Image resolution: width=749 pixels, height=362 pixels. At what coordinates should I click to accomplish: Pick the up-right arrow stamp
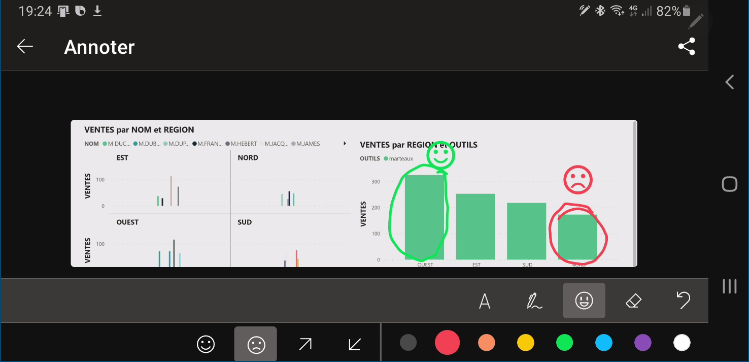pyautogui.click(x=305, y=344)
